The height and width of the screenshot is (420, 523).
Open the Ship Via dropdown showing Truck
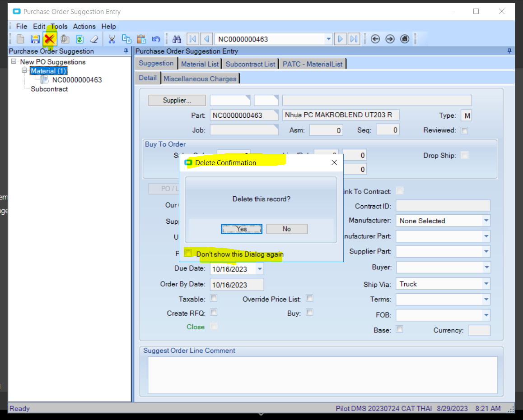coord(486,284)
